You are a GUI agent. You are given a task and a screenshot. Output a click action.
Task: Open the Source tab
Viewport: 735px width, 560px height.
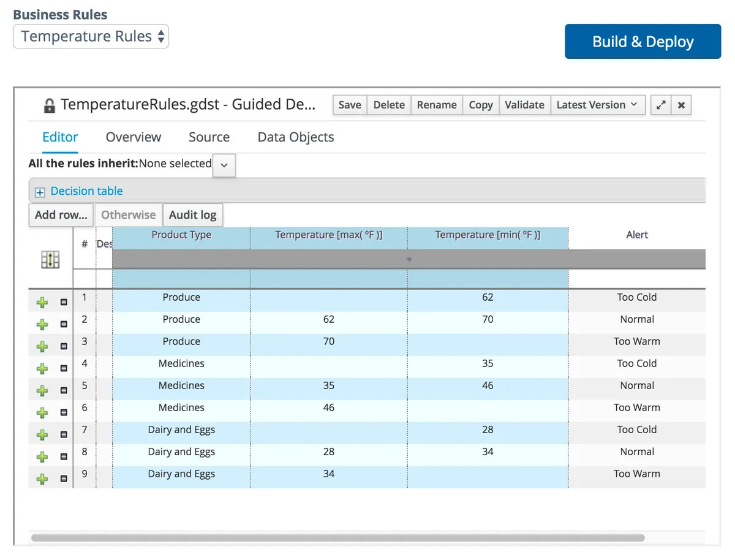point(209,137)
